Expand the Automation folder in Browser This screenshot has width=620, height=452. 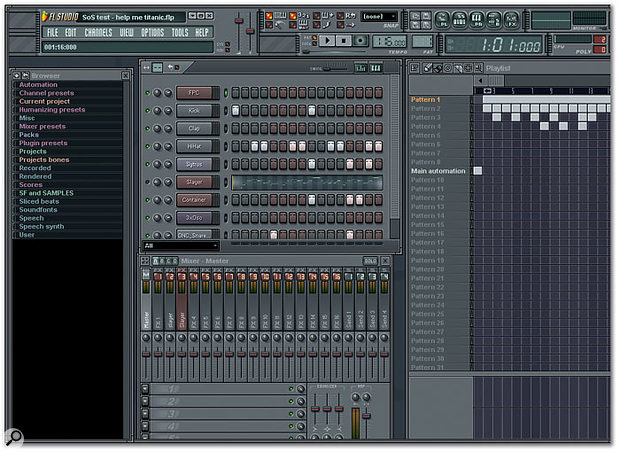(x=38, y=85)
